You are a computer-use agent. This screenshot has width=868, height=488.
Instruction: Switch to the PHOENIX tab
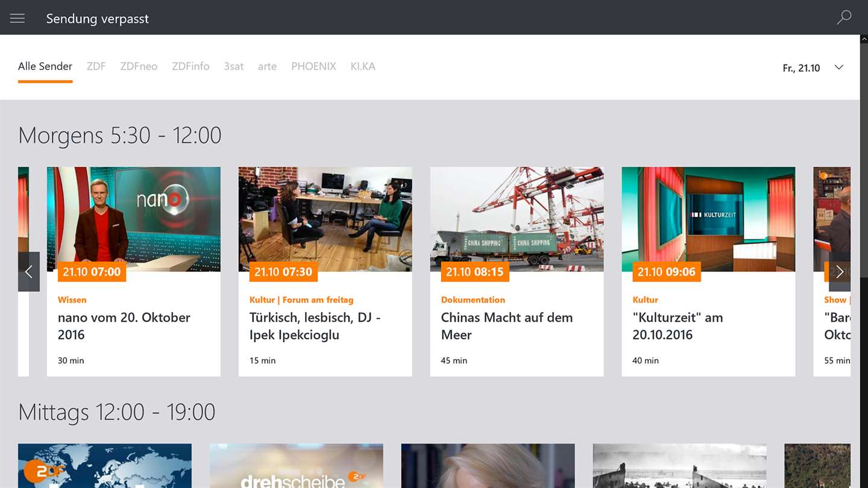point(313,66)
